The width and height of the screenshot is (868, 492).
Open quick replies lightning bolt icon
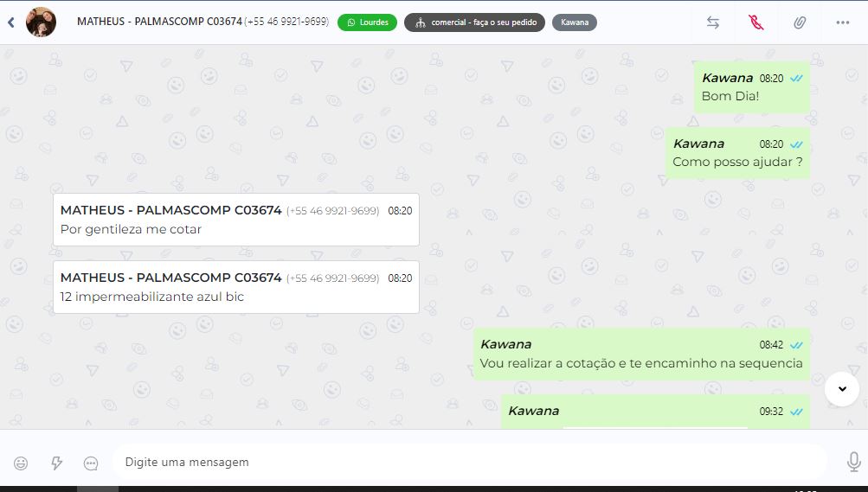56,463
